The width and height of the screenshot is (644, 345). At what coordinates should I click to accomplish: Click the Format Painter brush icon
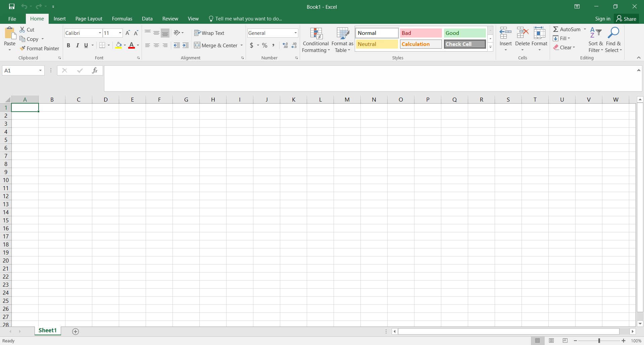click(x=22, y=48)
